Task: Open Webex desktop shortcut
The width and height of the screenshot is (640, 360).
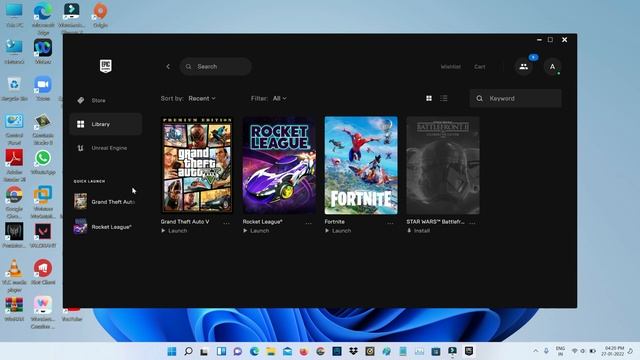Action: [43, 51]
